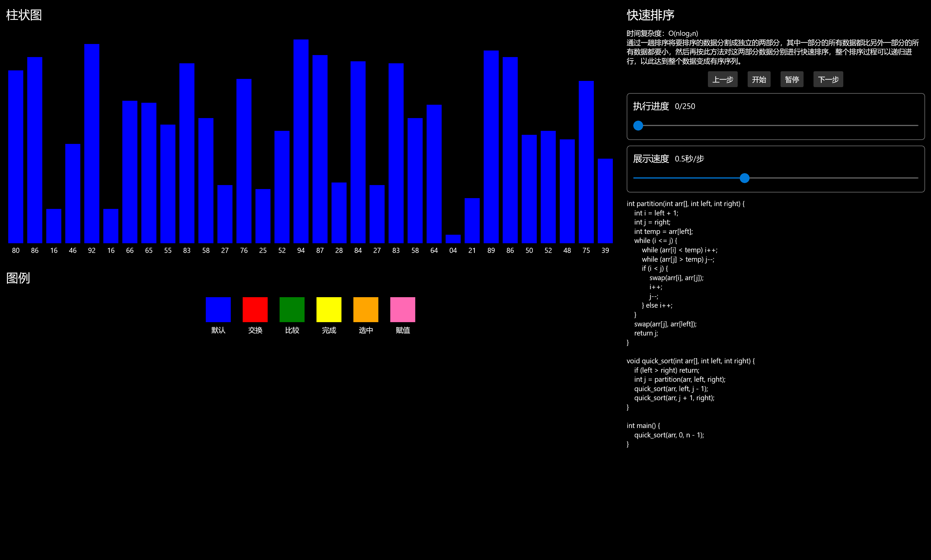Viewport: 931px width, 560px height.
Task: Click the bar labeled 89
Action: 491,147
